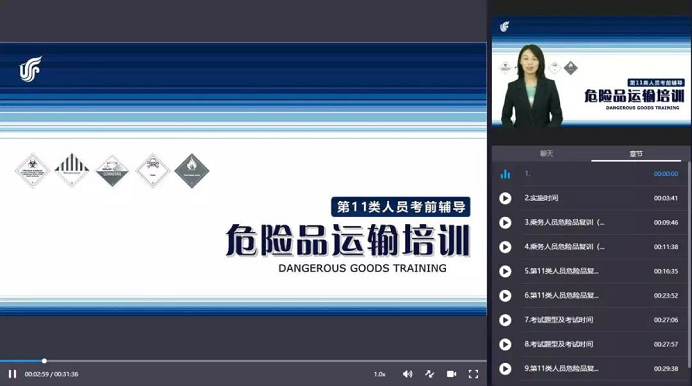Viewport: 692px width, 386px height.
Task: Play chapter 2 via its play icon
Action: click(x=505, y=198)
